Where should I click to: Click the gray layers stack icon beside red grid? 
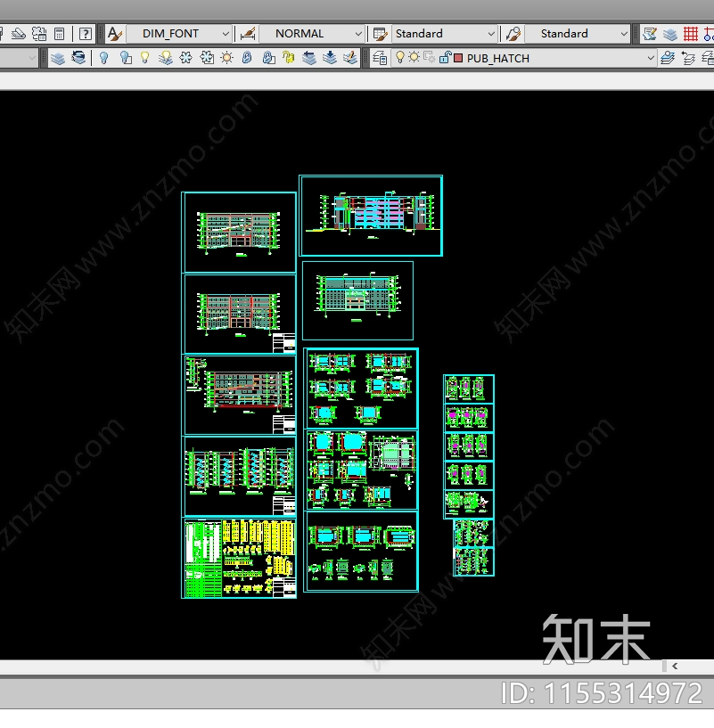(669, 34)
